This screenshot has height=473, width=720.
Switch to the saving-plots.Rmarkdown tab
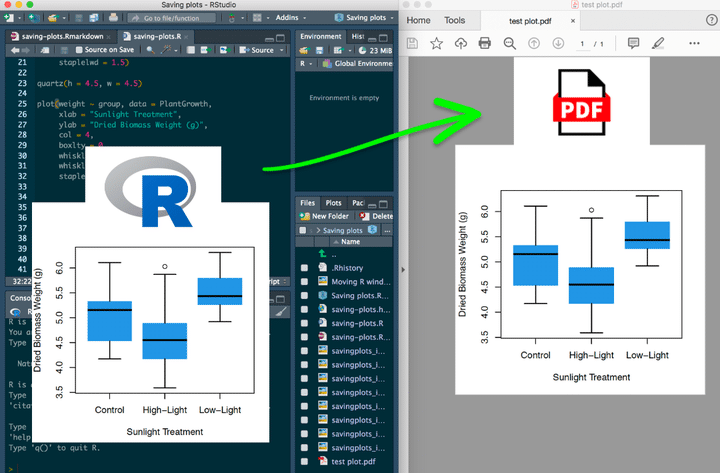pos(62,36)
